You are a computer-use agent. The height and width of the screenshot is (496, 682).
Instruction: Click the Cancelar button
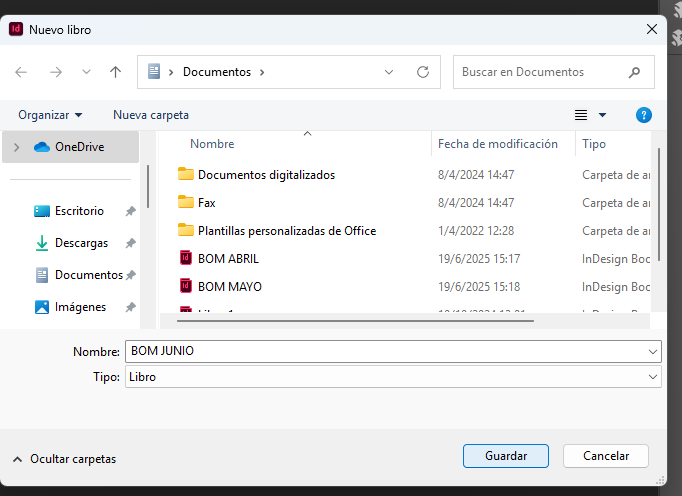click(x=606, y=456)
